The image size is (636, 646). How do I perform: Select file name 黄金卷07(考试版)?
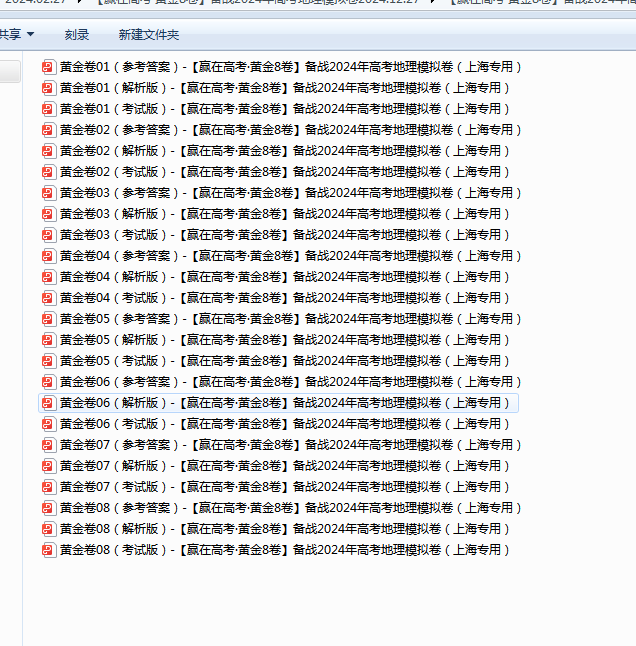click(285, 487)
